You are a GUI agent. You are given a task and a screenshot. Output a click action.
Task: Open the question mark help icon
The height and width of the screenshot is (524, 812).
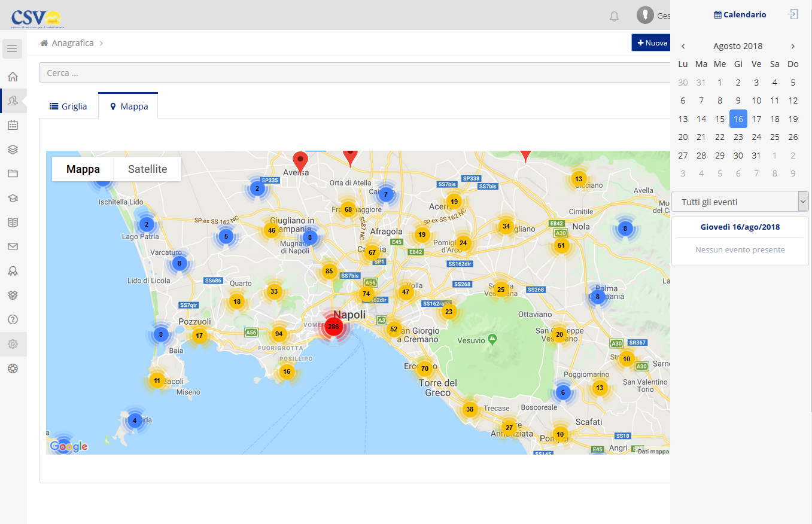(13, 319)
